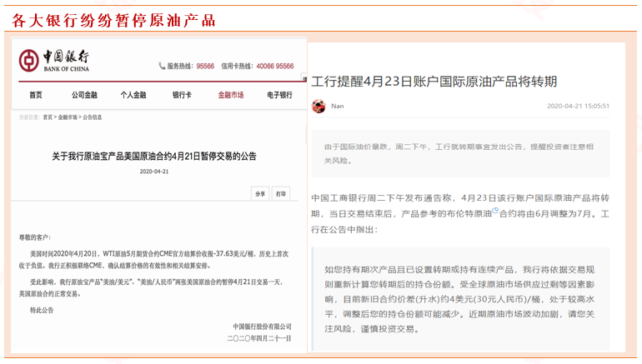Image resolution: width=642 pixels, height=364 pixels.
Task: Click the service hotline number 95566
Action: (x=205, y=67)
